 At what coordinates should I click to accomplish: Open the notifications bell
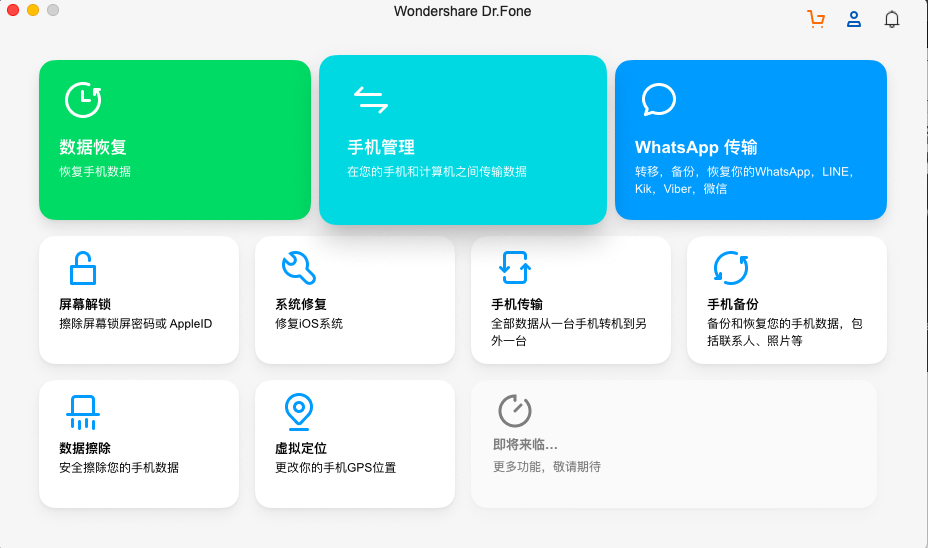(892, 20)
